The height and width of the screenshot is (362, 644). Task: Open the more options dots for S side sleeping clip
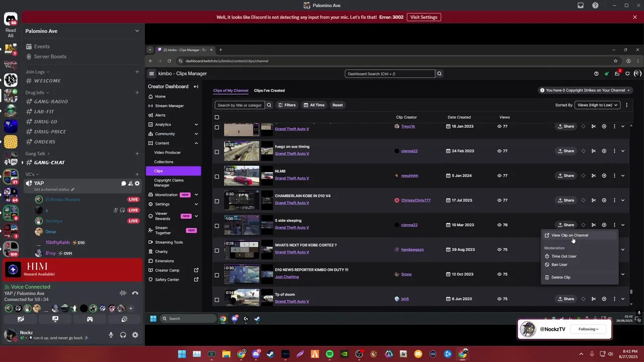[614, 225]
